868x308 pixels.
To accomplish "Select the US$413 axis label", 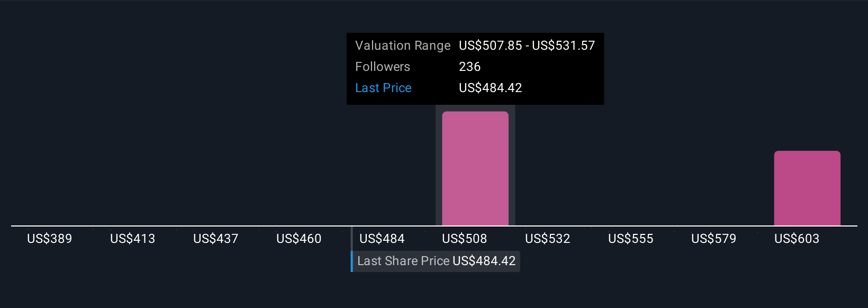I will pyautogui.click(x=132, y=239).
